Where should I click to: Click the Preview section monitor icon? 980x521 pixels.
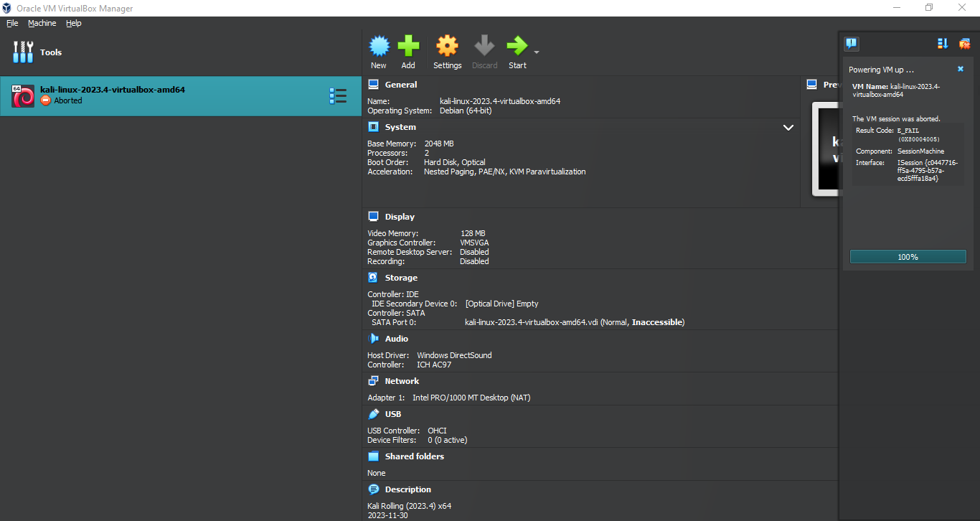coord(812,85)
